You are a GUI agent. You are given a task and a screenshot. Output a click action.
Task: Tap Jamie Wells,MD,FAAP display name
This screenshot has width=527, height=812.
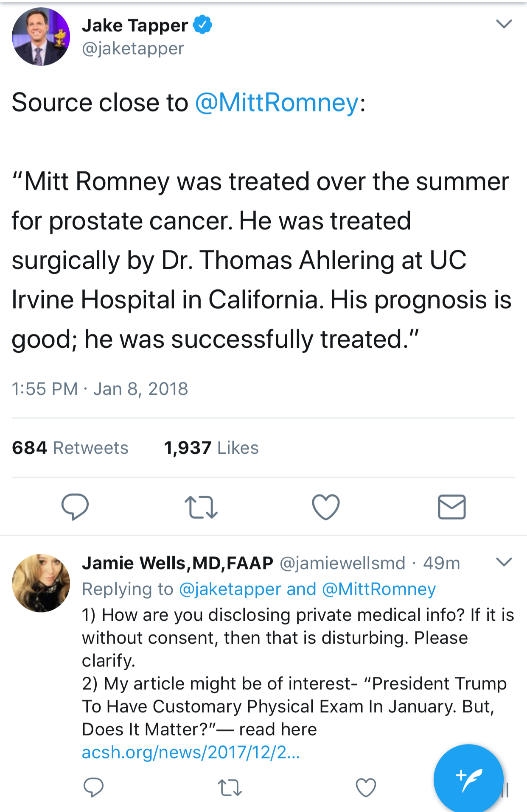(177, 563)
